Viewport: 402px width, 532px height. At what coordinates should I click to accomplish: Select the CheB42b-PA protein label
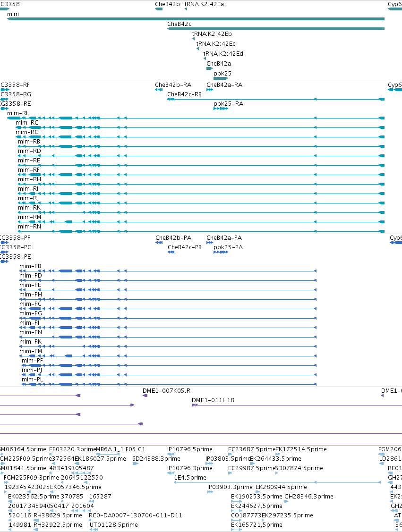[x=173, y=238]
